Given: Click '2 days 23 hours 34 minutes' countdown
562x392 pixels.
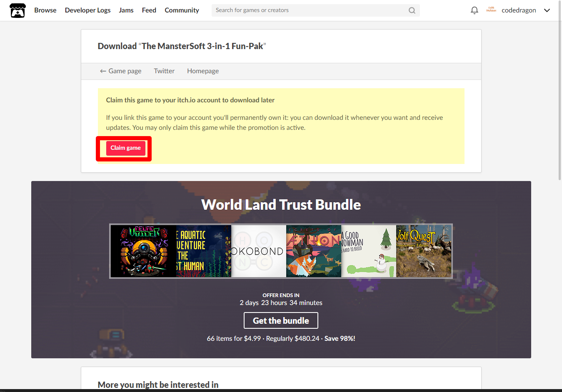Looking at the screenshot, I should [281, 303].
